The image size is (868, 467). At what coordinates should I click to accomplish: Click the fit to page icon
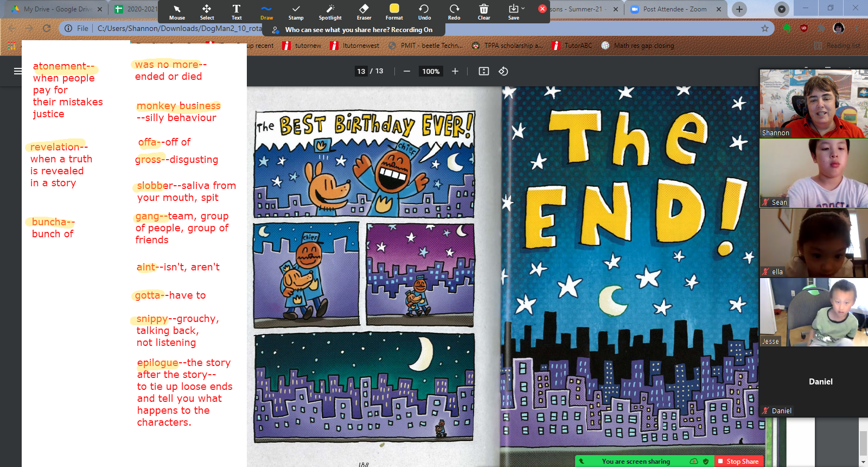tap(484, 71)
